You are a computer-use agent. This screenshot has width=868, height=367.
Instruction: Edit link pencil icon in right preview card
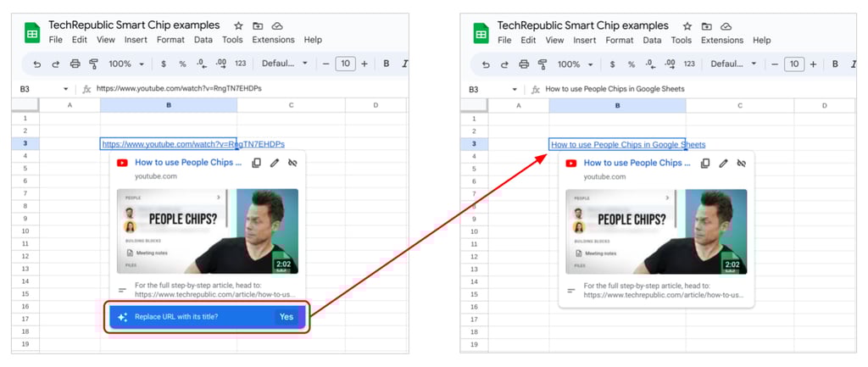(724, 164)
